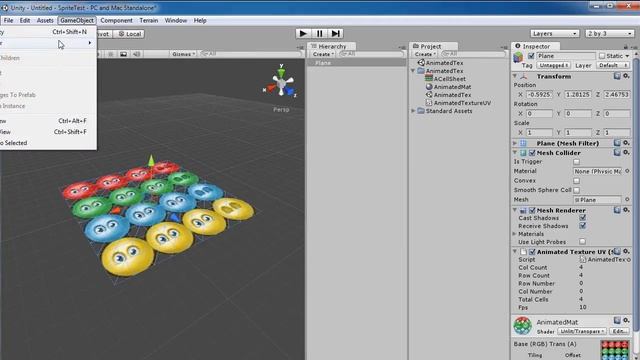Image resolution: width=640 pixels, height=360 pixels.
Task: Open the Mesh Filter help book icon
Action: pos(617,143)
